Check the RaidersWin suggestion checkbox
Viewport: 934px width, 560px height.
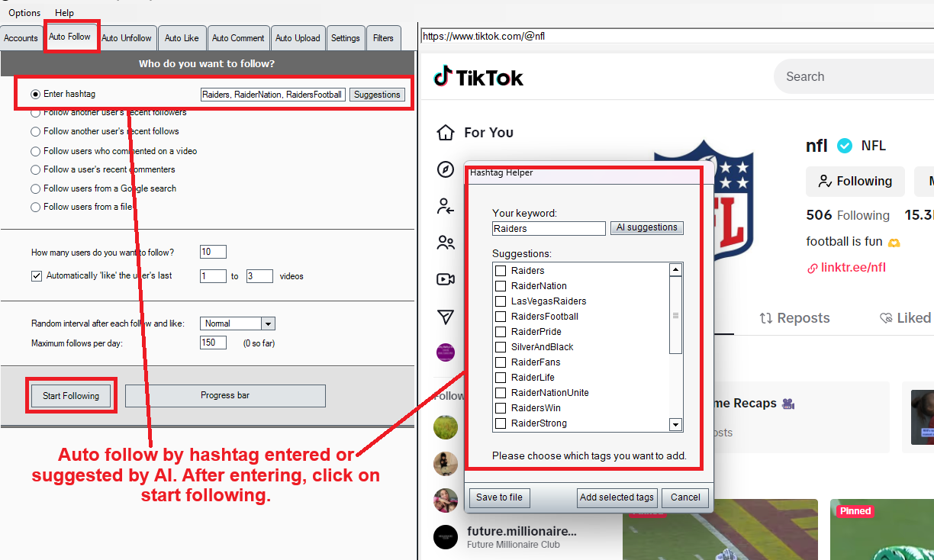coord(501,408)
